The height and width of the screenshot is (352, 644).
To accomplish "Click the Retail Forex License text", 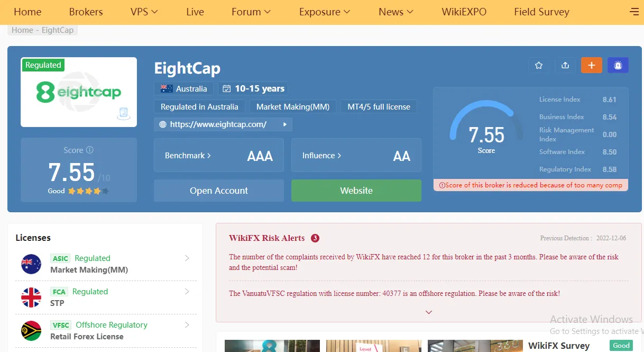I will (87, 337).
